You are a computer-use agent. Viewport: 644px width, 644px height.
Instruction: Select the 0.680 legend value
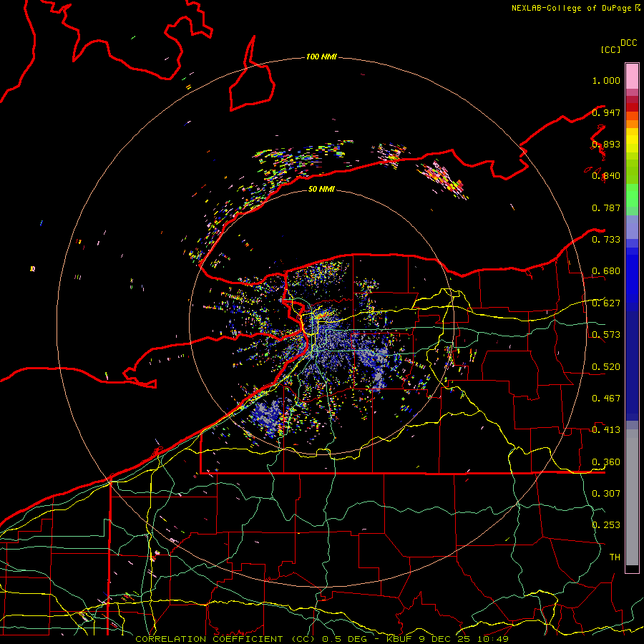[x=606, y=271]
